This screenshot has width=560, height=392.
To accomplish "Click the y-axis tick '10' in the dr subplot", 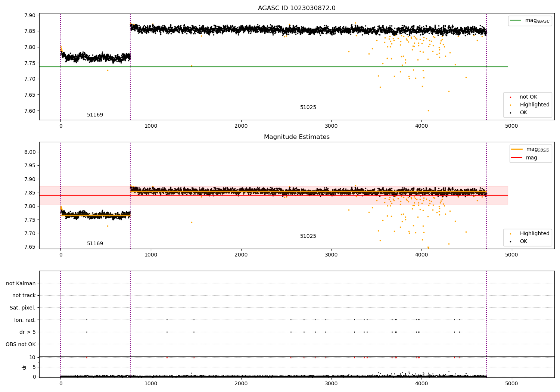I will click(32, 357).
